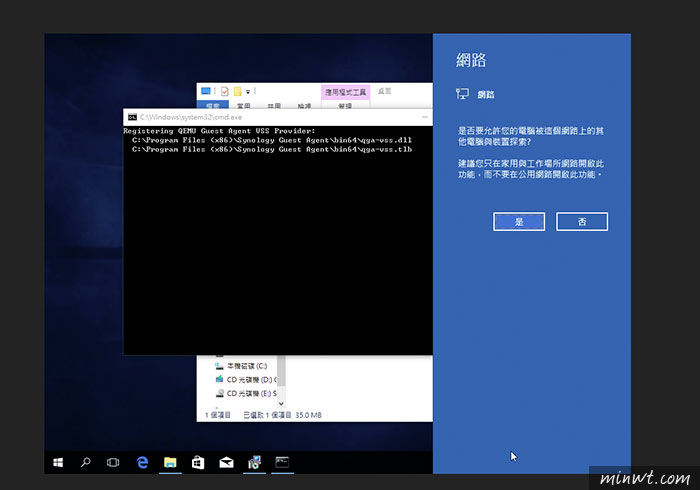
Task: Launch Microsoft Edge from taskbar
Action: (142, 462)
